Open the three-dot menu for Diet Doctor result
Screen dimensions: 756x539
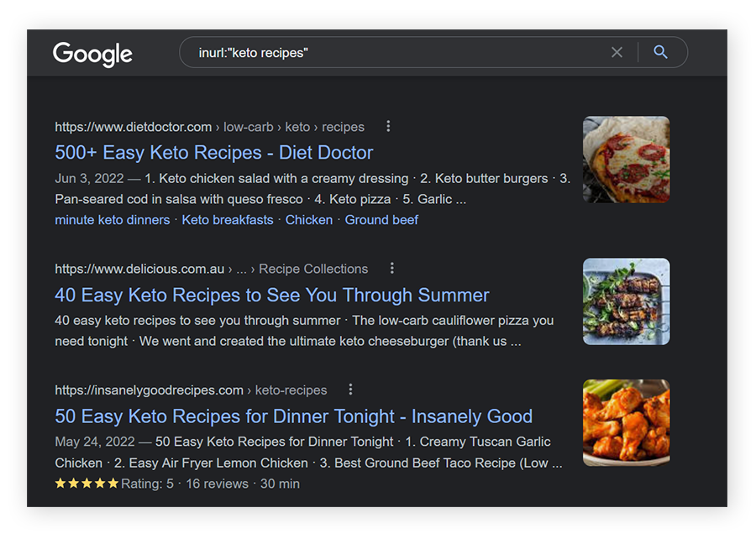[388, 125]
